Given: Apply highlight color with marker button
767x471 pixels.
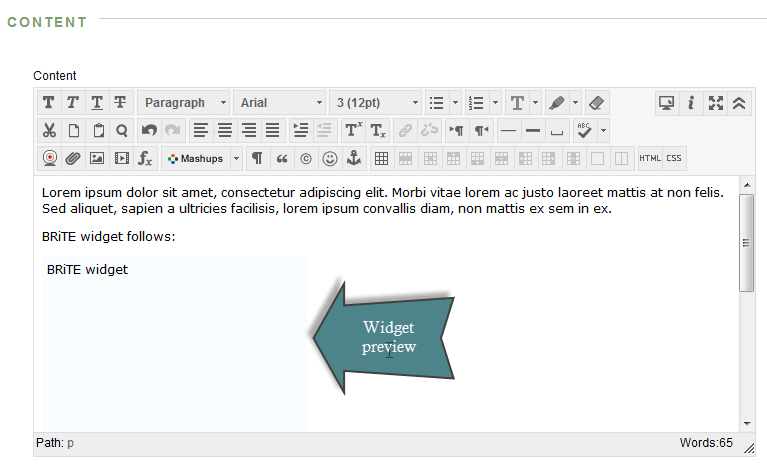Looking at the screenshot, I should [557, 103].
